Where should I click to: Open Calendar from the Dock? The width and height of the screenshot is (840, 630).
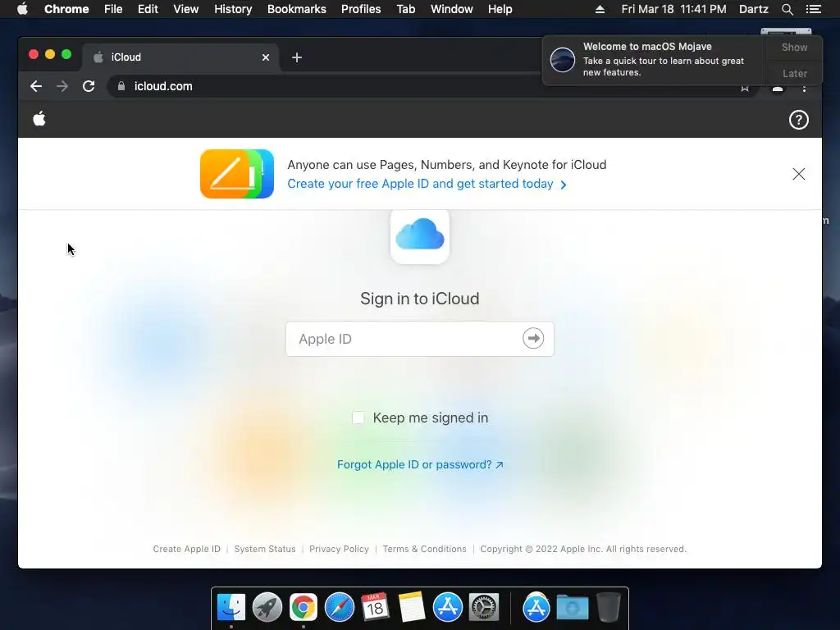click(375, 606)
